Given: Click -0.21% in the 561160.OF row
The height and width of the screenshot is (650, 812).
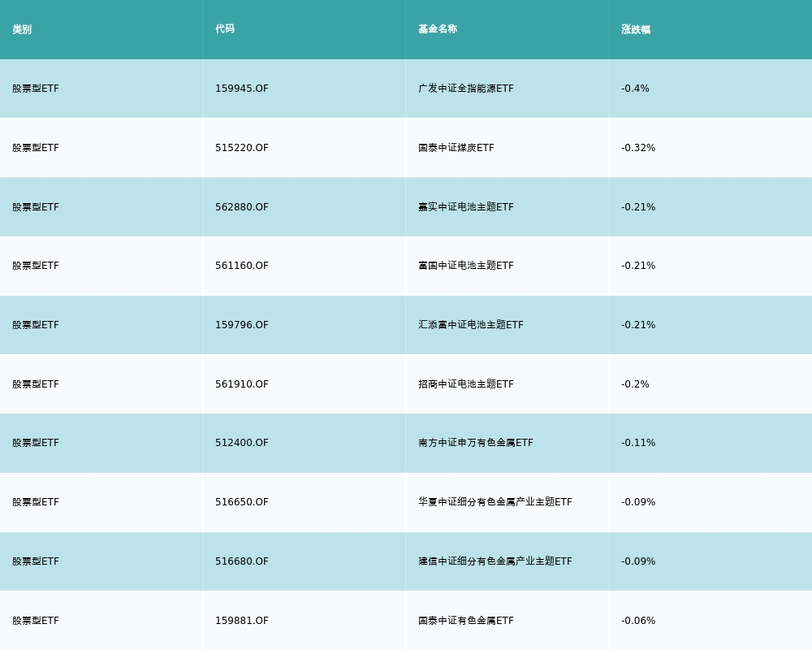Looking at the screenshot, I should point(638,266).
